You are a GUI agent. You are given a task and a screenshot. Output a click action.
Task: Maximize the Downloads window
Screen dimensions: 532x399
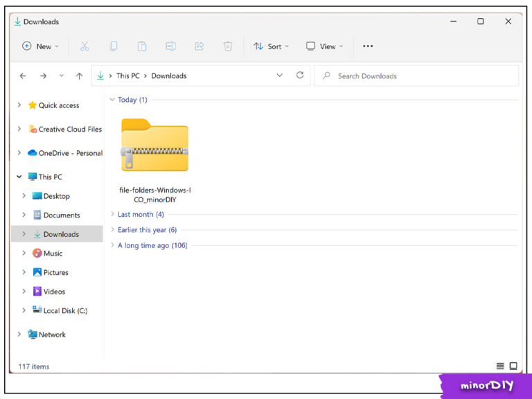pyautogui.click(x=481, y=21)
